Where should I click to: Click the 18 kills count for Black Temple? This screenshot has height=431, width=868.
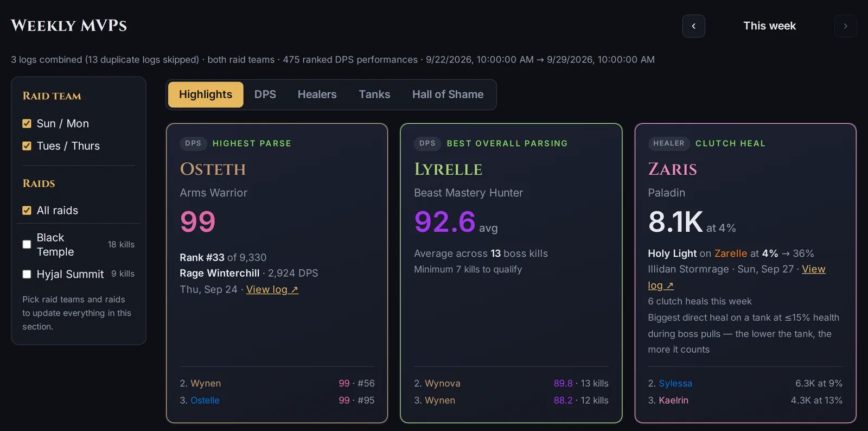121,244
